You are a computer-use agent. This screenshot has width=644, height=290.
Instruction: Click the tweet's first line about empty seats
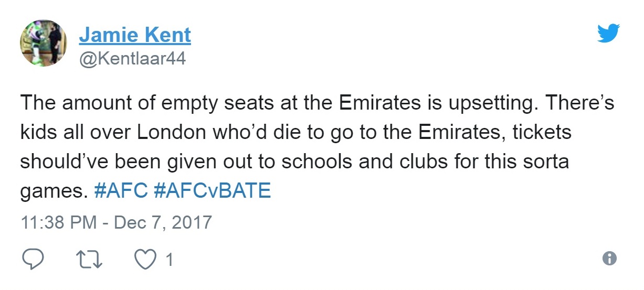pyautogui.click(x=317, y=104)
